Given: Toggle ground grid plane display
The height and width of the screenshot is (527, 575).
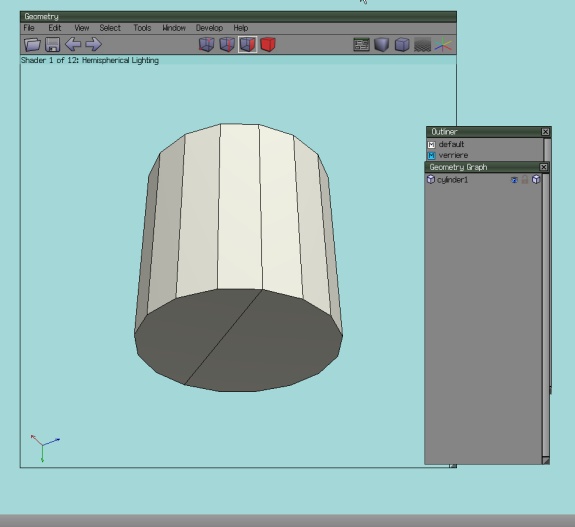Looking at the screenshot, I should click(422, 45).
